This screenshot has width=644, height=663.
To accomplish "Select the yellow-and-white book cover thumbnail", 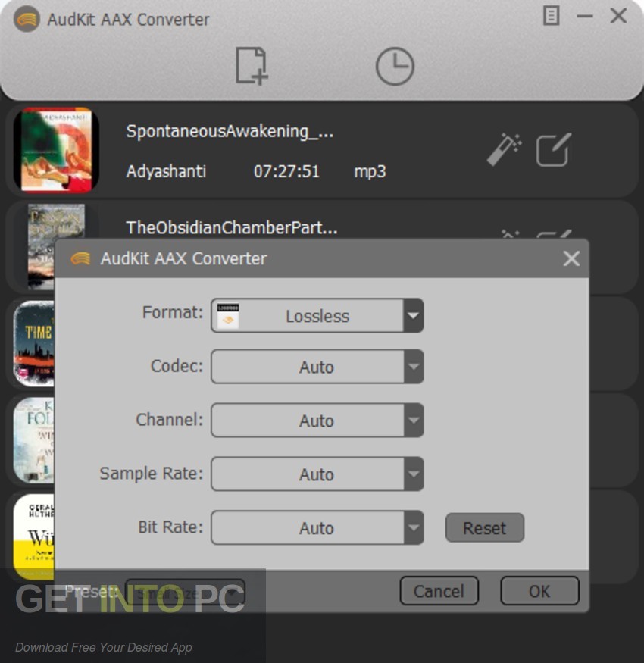I will [x=34, y=536].
